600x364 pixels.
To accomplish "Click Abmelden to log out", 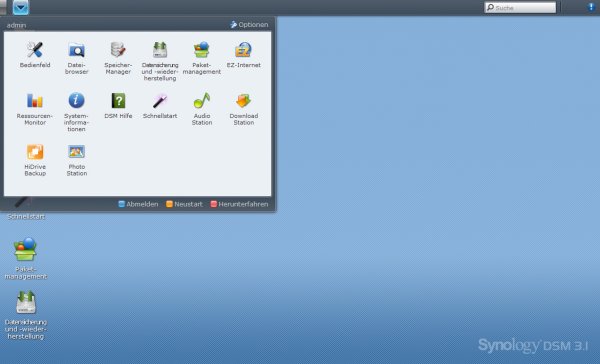I will [x=138, y=204].
